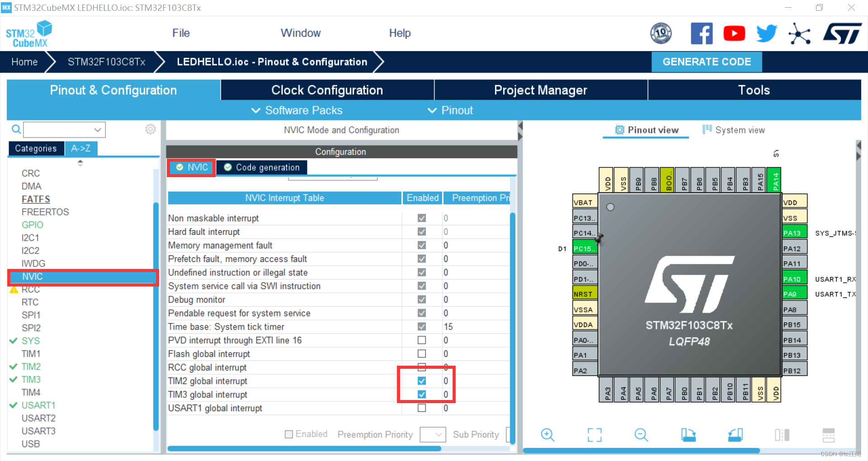Click the STM32F103C8Tx breadcrumb
This screenshot has width=868, height=461.
pyautogui.click(x=106, y=62)
